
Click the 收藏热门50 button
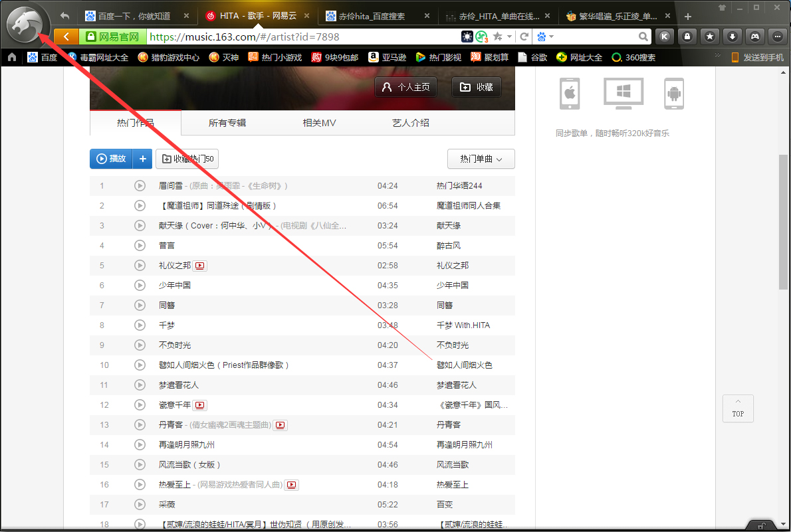(187, 159)
